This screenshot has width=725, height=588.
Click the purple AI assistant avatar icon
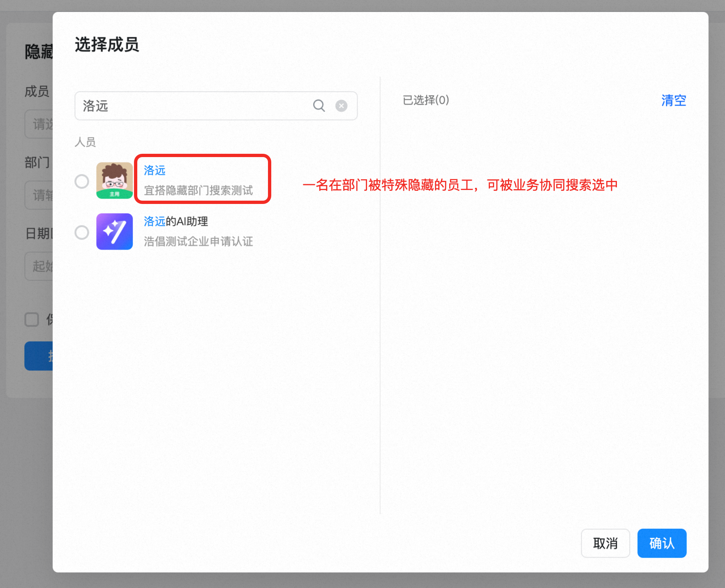coord(114,231)
